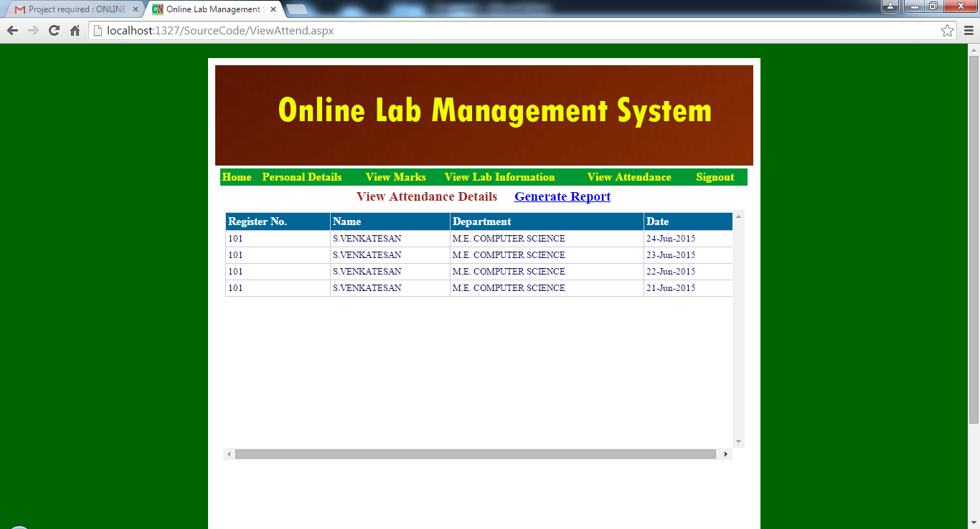
Task: Open the Chrome menu hamburger icon
Action: (x=968, y=31)
